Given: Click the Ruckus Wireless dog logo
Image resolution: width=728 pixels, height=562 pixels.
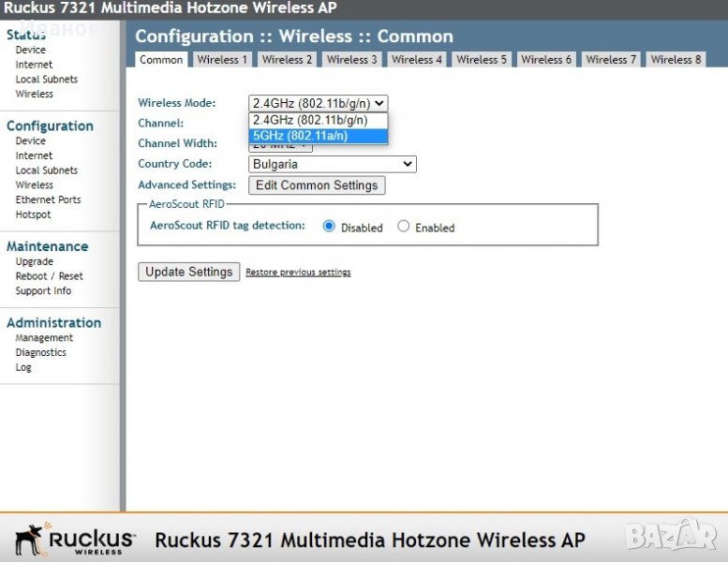Looking at the screenshot, I should click(x=75, y=540).
